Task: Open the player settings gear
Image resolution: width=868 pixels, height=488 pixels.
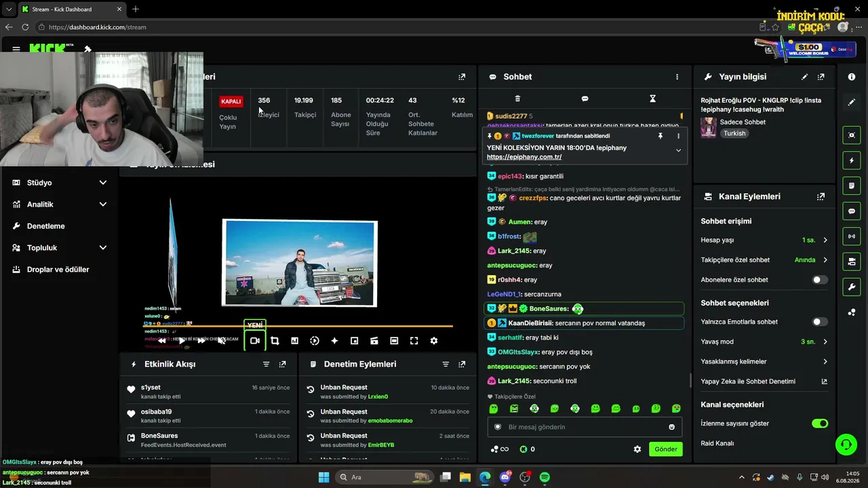Action: (x=434, y=341)
